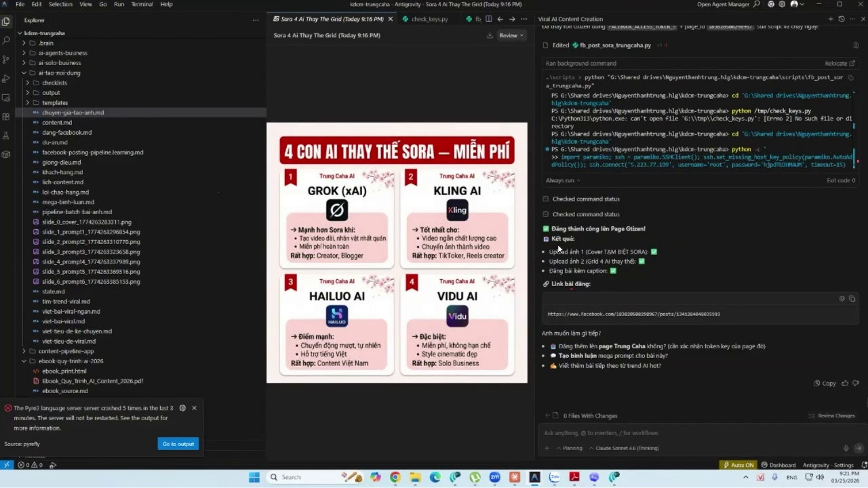Toggle Auto: ON in status bar

[738, 465]
